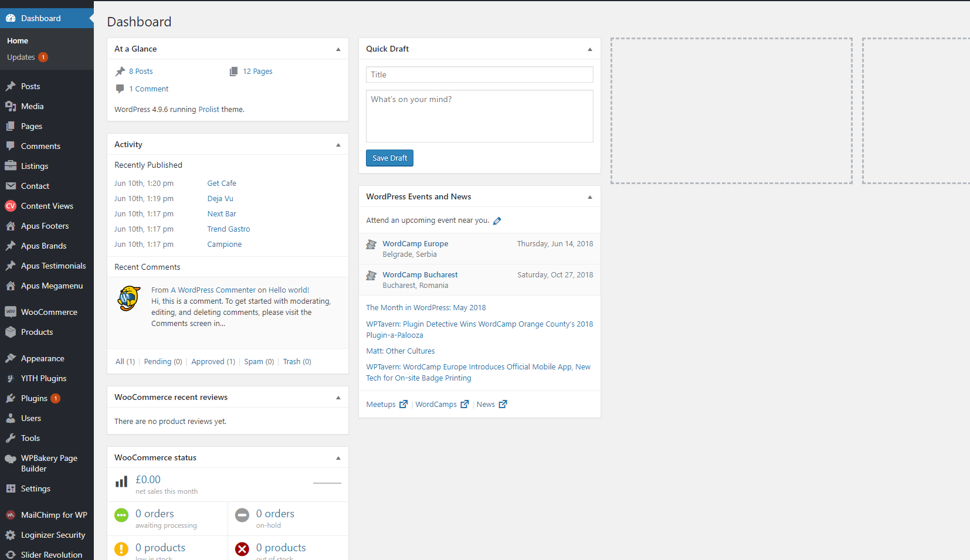Image resolution: width=970 pixels, height=560 pixels.
Task: Show Approved (1) comments filter
Action: pos(213,362)
